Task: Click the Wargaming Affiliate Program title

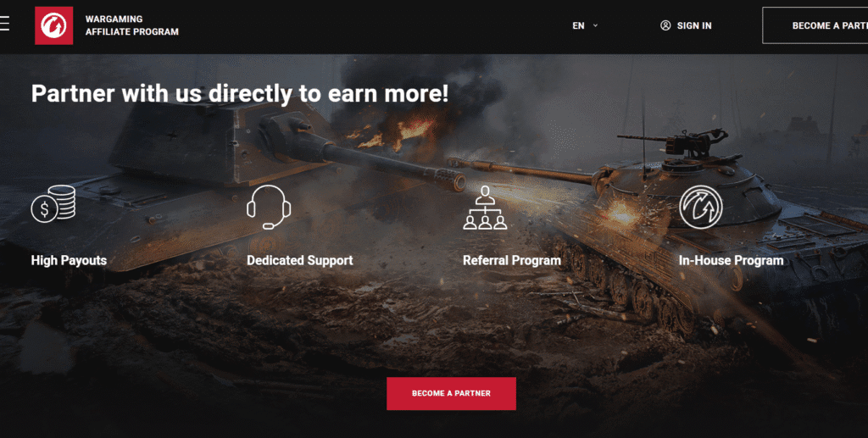Action: pos(131,25)
